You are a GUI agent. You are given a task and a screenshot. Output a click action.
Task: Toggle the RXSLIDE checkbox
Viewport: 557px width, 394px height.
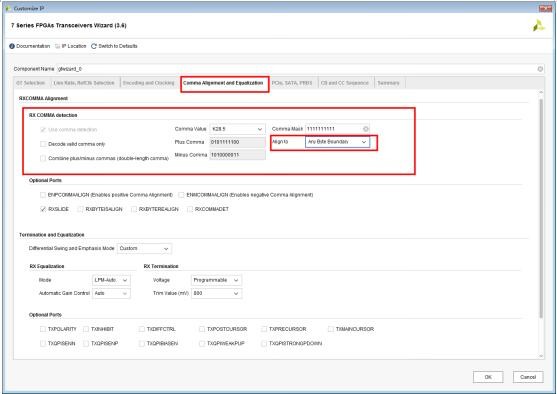click(43, 209)
